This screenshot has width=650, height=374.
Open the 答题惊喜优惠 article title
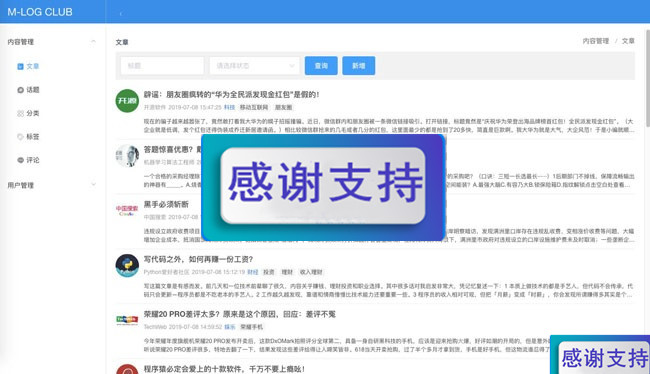coord(172,149)
